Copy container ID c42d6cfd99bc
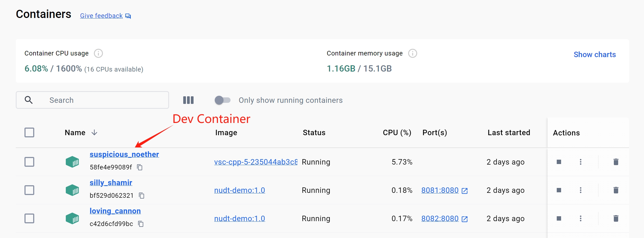Viewport: 644px width, 238px height. [x=141, y=224]
